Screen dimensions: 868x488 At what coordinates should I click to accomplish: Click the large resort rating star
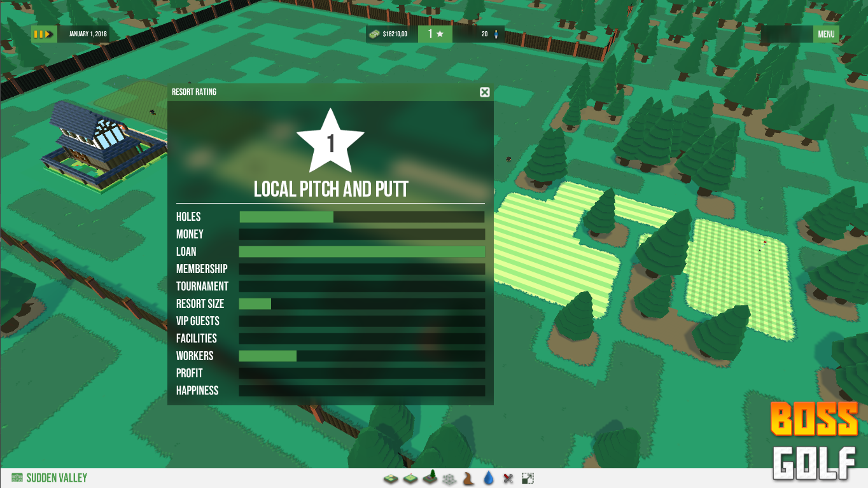[330, 142]
